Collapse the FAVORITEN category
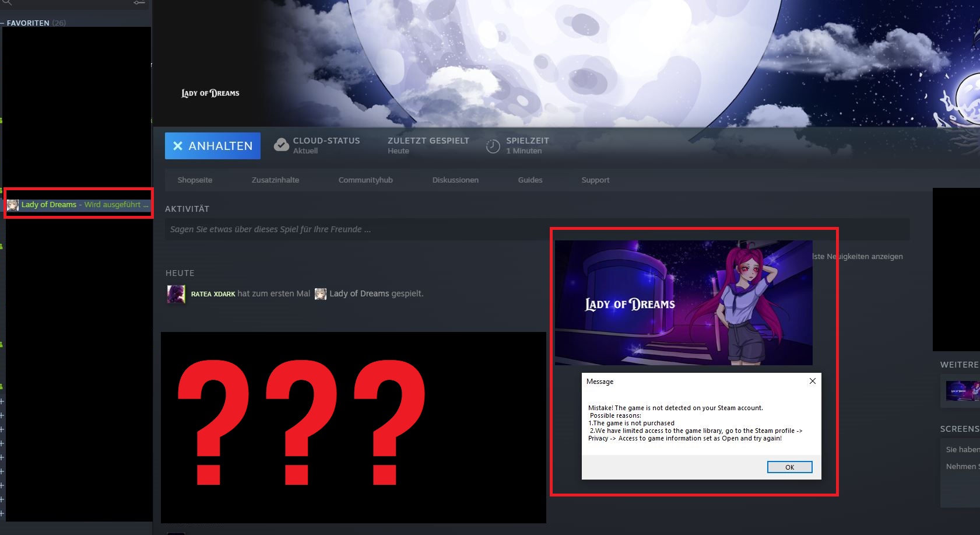The height and width of the screenshot is (535, 980). (x=2, y=23)
